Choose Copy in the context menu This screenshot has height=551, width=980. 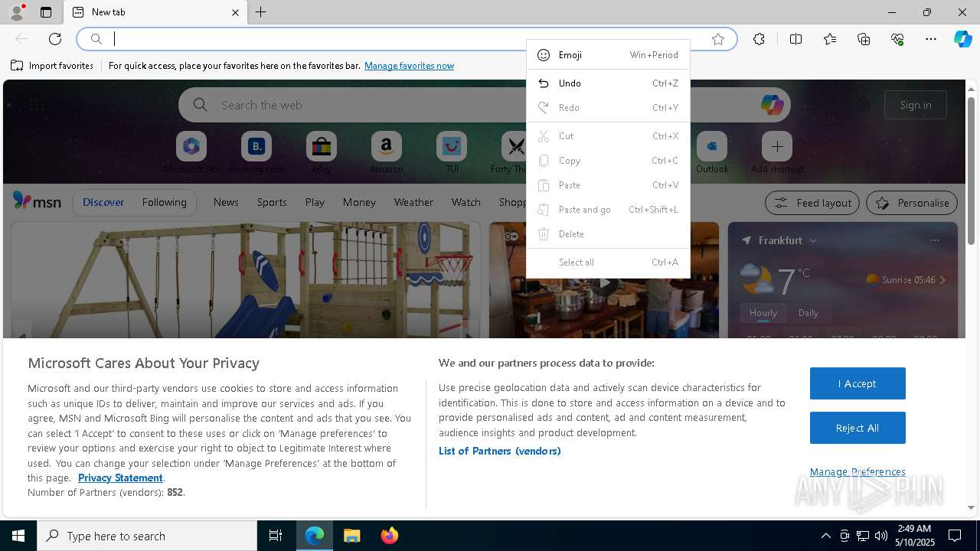(608, 161)
